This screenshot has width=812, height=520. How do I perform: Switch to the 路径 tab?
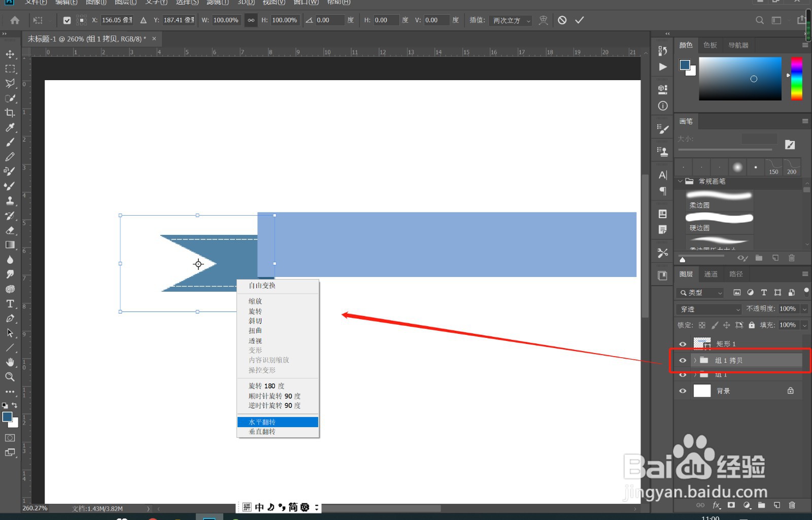(x=736, y=274)
